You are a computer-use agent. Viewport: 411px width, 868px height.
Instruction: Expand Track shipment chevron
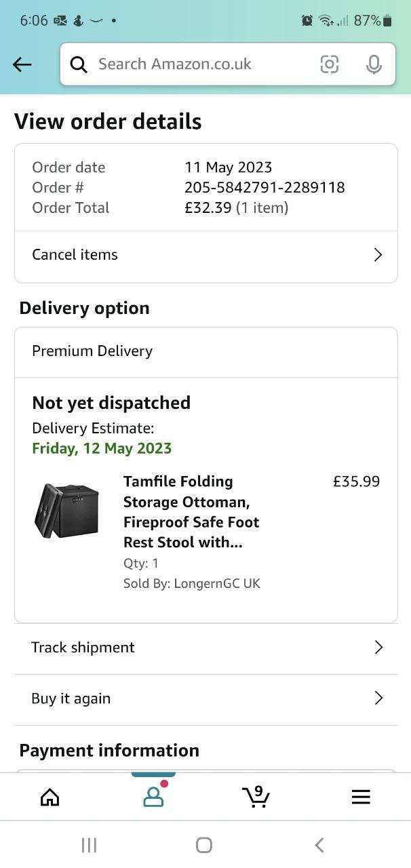378,648
